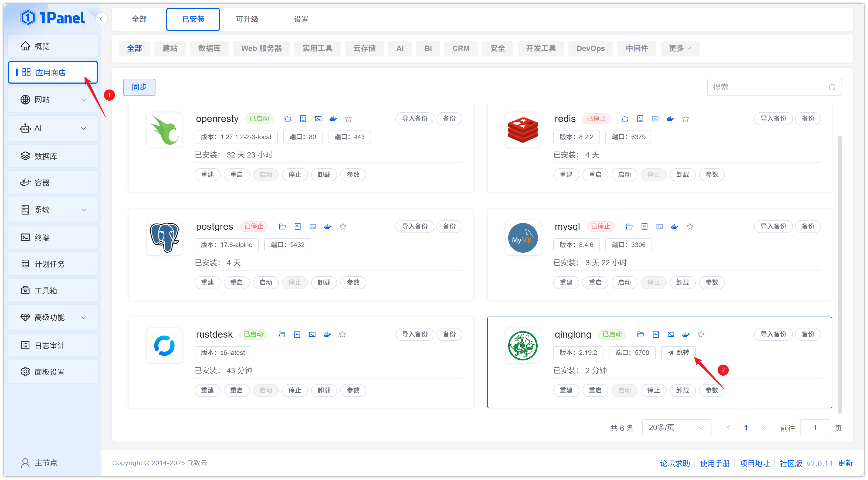
Task: Toggle the favorite star for postgres
Action: 343,227
